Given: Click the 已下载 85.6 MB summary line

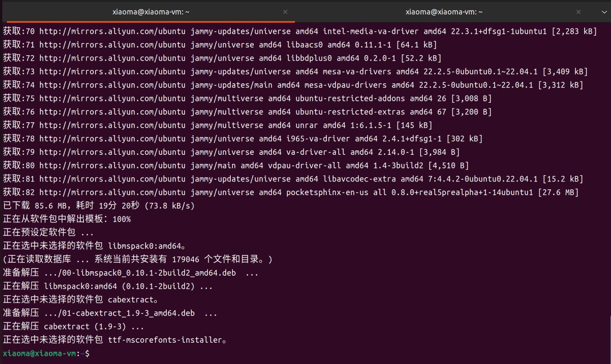Looking at the screenshot, I should click(x=99, y=206).
